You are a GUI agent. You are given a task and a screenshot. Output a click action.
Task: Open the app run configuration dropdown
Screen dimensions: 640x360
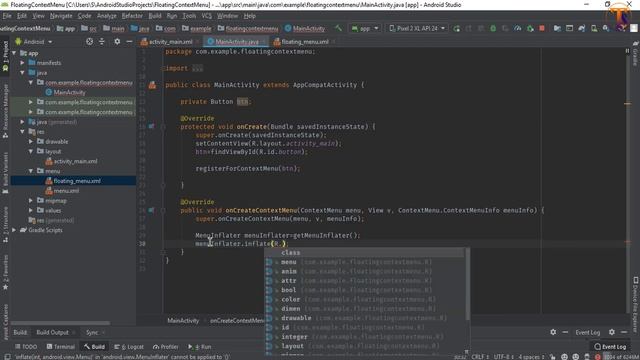365,29
